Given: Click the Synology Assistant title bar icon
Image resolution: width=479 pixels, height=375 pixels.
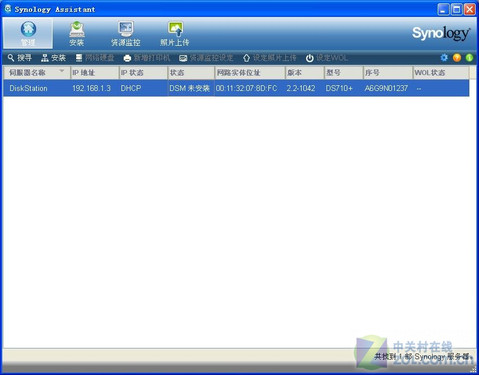Looking at the screenshot, I should [8, 9].
